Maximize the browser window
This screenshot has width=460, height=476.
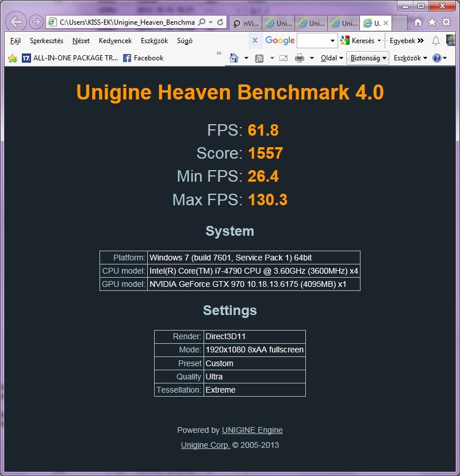tap(420, 6)
